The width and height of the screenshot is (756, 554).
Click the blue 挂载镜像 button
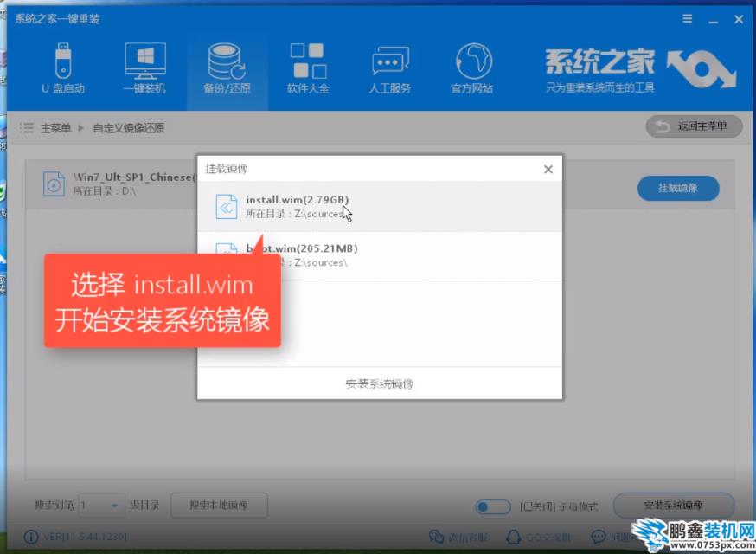click(678, 188)
